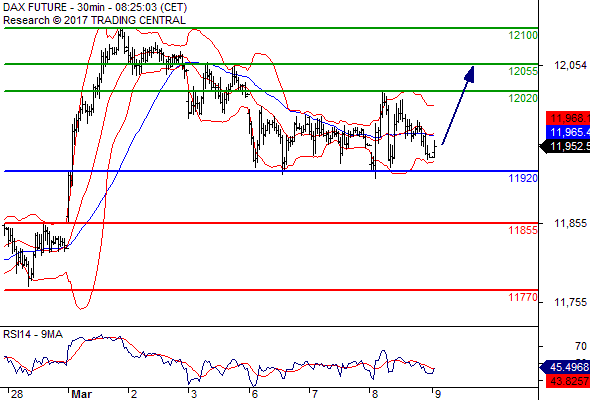Click the DAX FUTURE 30min chart title
Image resolution: width=590 pixels, height=400 pixels.
coord(95,8)
